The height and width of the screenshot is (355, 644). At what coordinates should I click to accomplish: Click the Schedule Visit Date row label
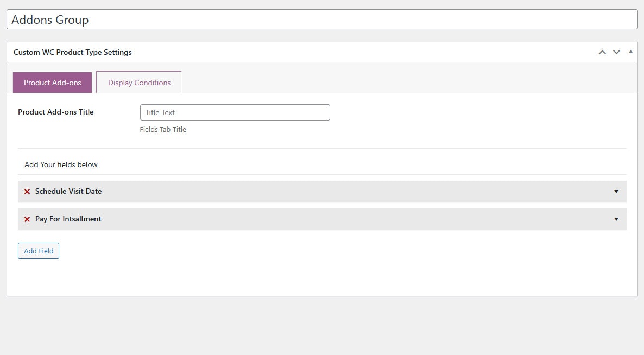pos(68,191)
